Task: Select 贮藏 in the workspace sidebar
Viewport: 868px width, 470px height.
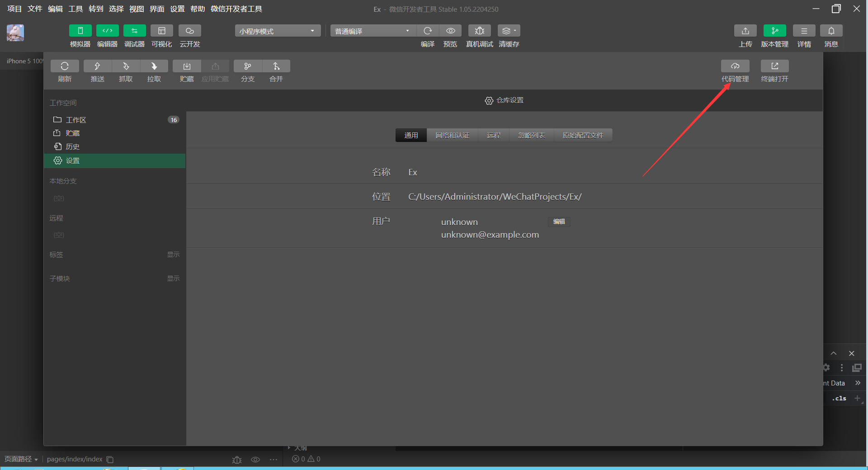Action: click(x=115, y=133)
